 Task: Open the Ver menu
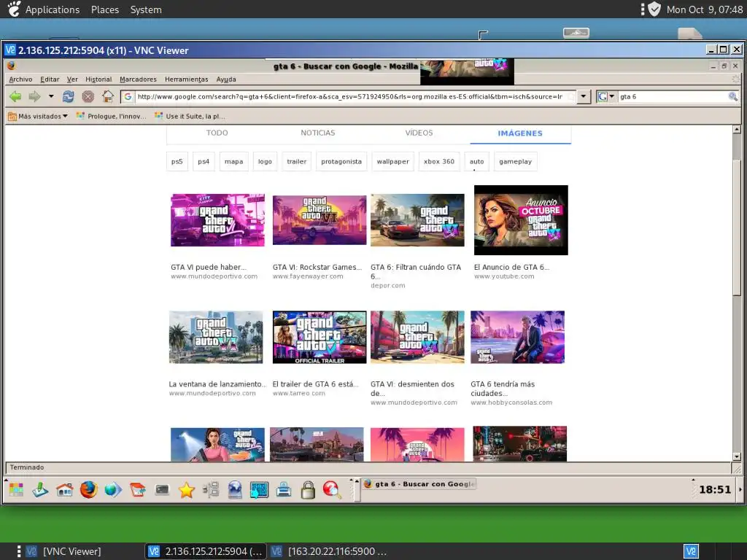[x=72, y=79]
